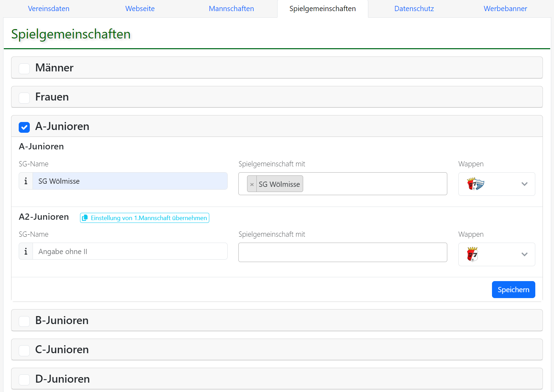Open the Mannschaften tab
This screenshot has height=392, width=554.
[231, 9]
